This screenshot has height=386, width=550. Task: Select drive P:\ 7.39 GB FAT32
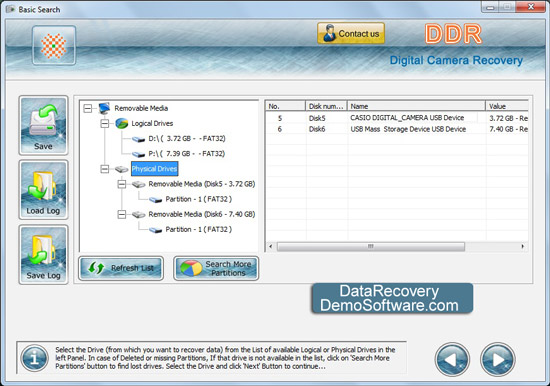(187, 154)
